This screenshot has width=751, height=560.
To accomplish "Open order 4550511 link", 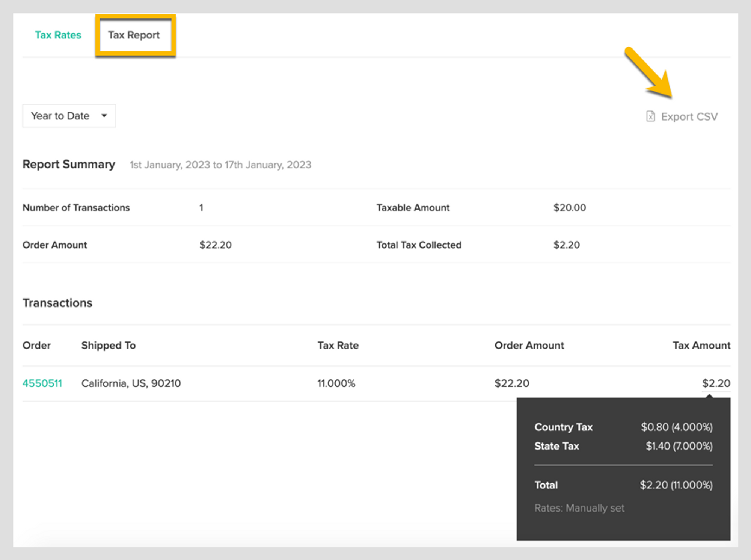I will pyautogui.click(x=42, y=383).
